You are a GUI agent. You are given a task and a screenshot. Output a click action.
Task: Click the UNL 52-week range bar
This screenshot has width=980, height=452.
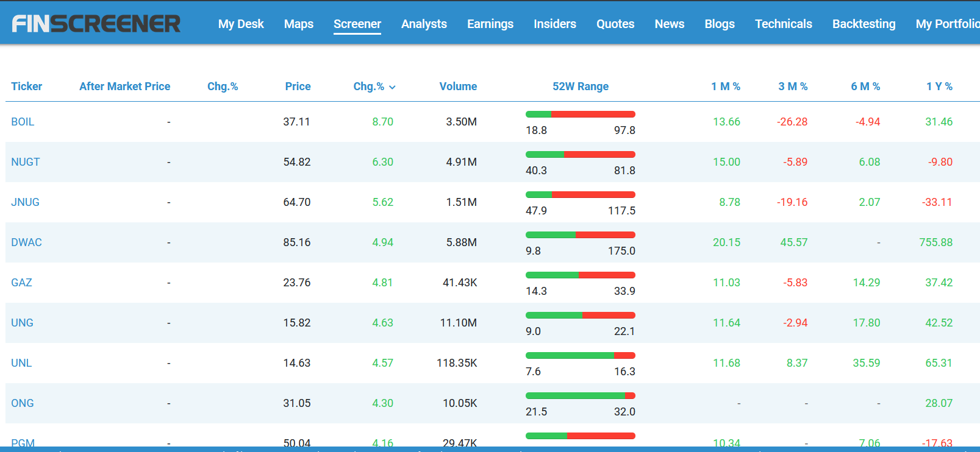point(580,356)
